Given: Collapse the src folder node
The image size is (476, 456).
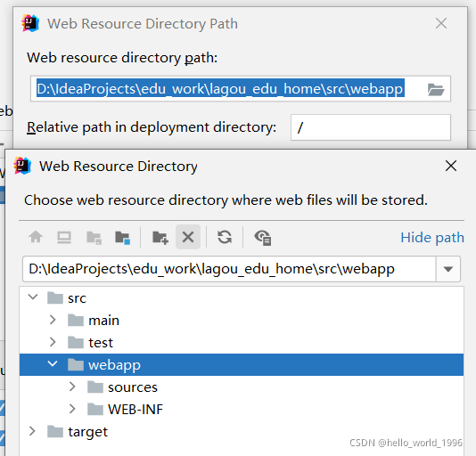Looking at the screenshot, I should [x=33, y=297].
